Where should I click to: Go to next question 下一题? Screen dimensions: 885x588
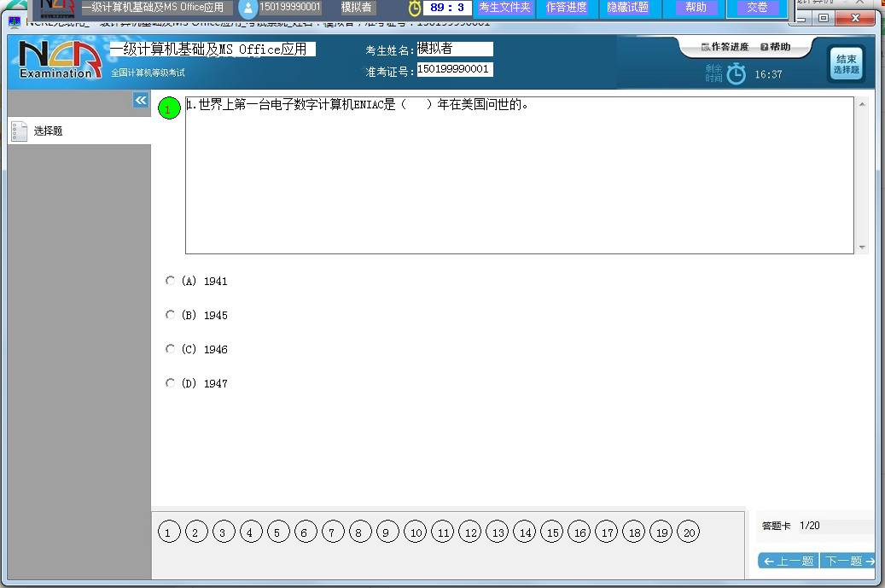[848, 561]
